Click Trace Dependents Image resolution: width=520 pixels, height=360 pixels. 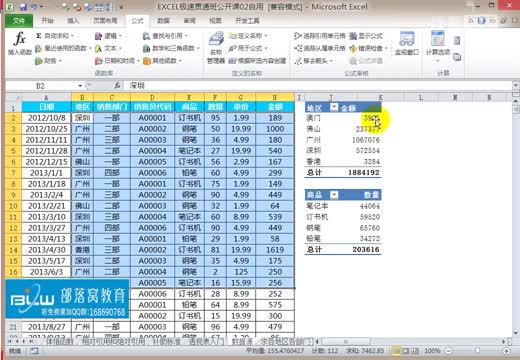tap(320, 48)
